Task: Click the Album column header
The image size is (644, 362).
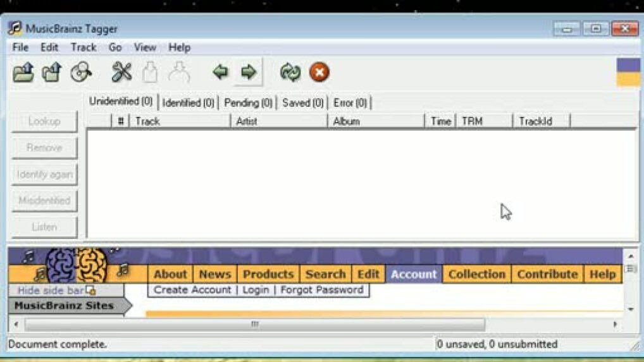Action: pyautogui.click(x=375, y=121)
